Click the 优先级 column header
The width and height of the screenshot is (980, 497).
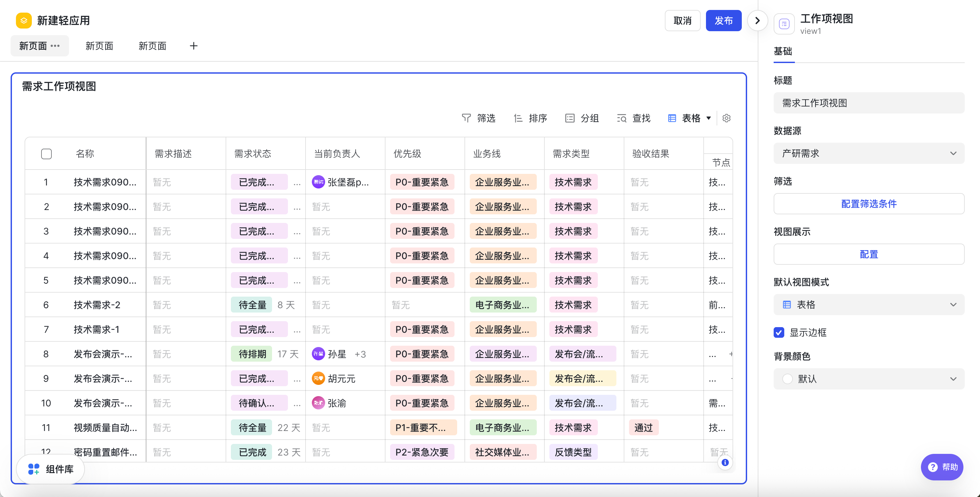coord(407,154)
